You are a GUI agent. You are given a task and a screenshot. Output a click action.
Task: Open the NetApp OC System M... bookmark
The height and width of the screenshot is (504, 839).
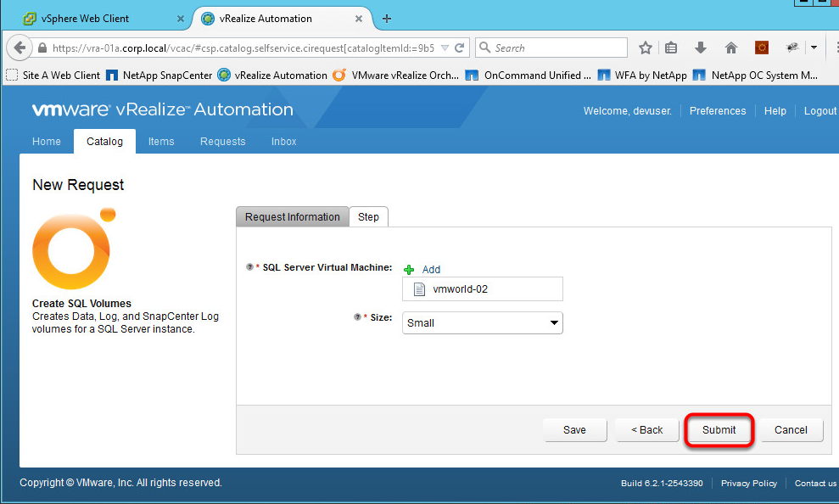pyautogui.click(x=755, y=76)
